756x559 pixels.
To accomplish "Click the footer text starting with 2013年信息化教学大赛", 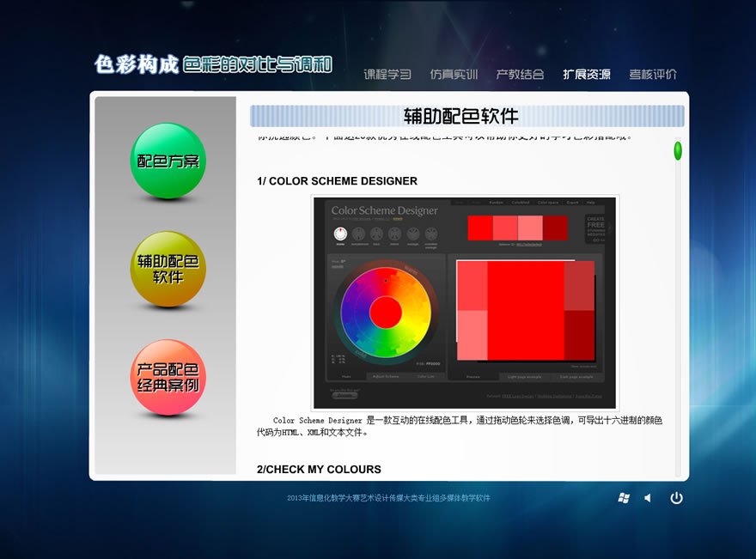I will pyautogui.click(x=388, y=498).
